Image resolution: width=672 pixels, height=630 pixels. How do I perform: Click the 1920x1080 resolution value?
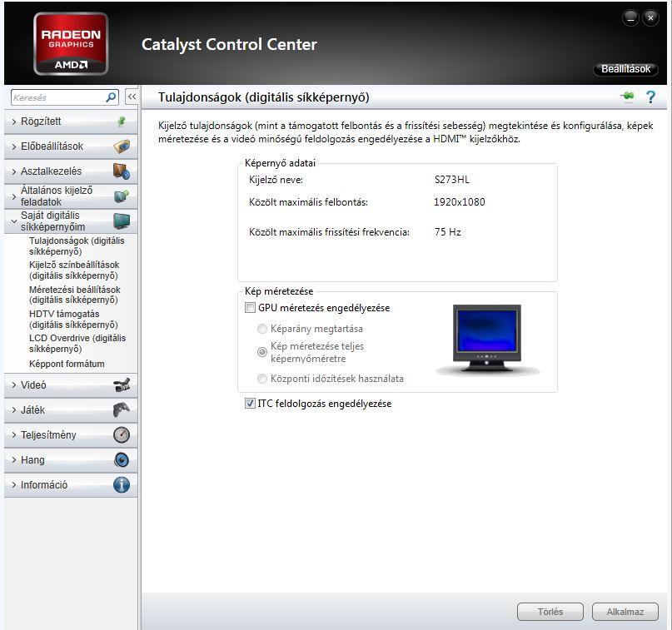click(x=459, y=201)
